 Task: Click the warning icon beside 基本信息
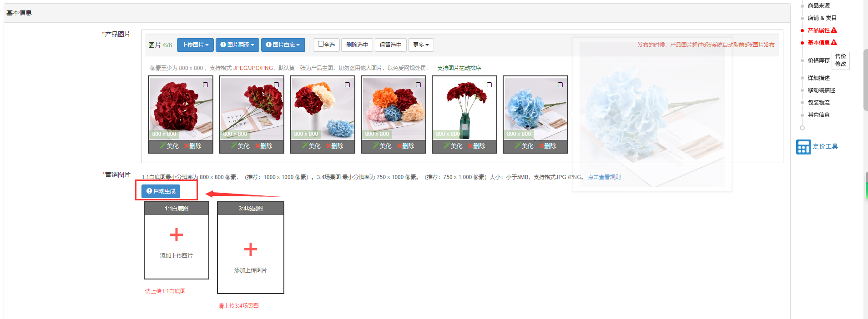(x=834, y=42)
